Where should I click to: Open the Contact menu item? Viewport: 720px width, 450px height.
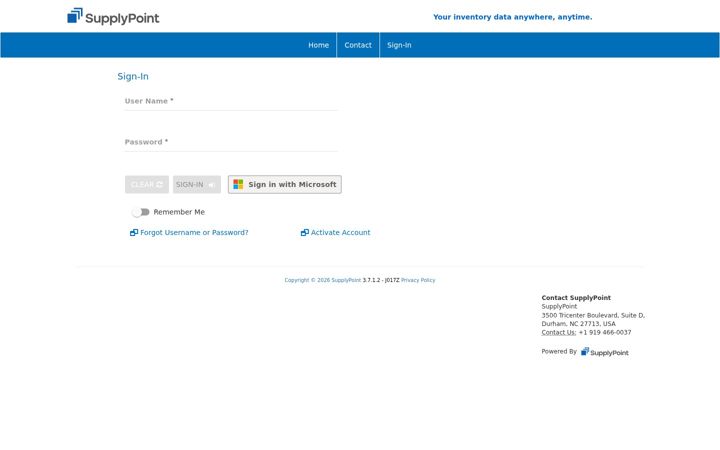pyautogui.click(x=358, y=45)
